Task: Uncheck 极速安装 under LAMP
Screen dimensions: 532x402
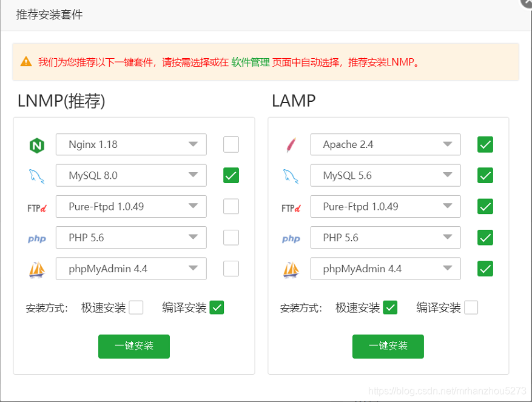Action: pyautogui.click(x=390, y=307)
